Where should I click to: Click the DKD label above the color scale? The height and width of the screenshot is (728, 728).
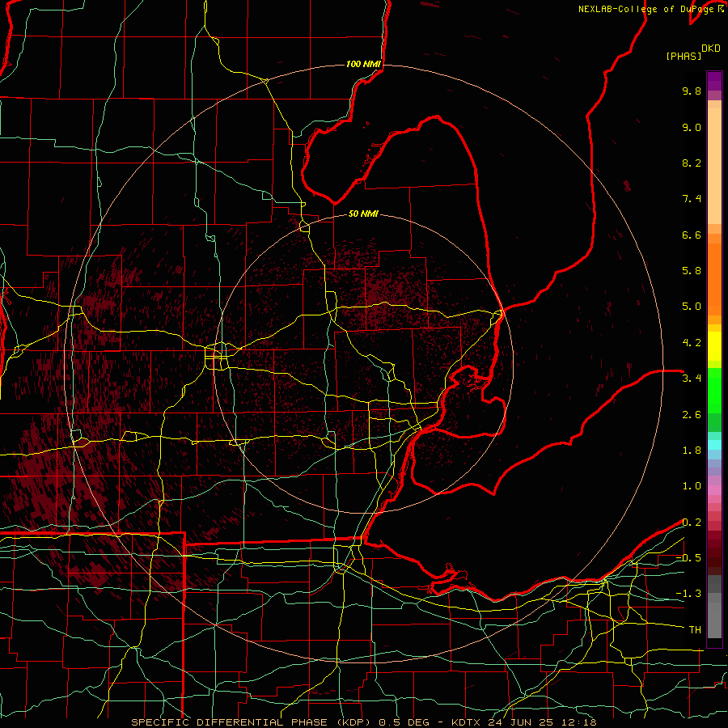[x=710, y=49]
